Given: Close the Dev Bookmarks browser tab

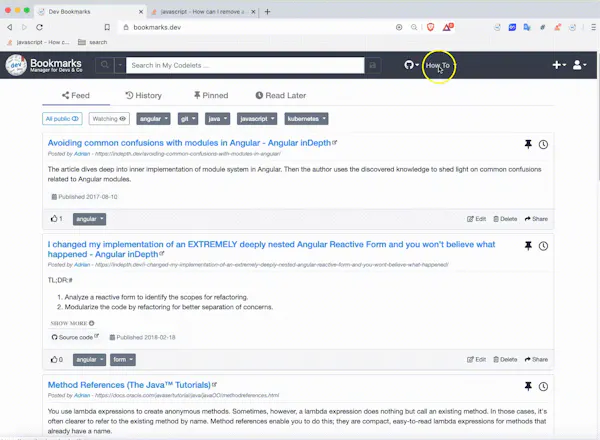Looking at the screenshot, I should tap(141, 12).
